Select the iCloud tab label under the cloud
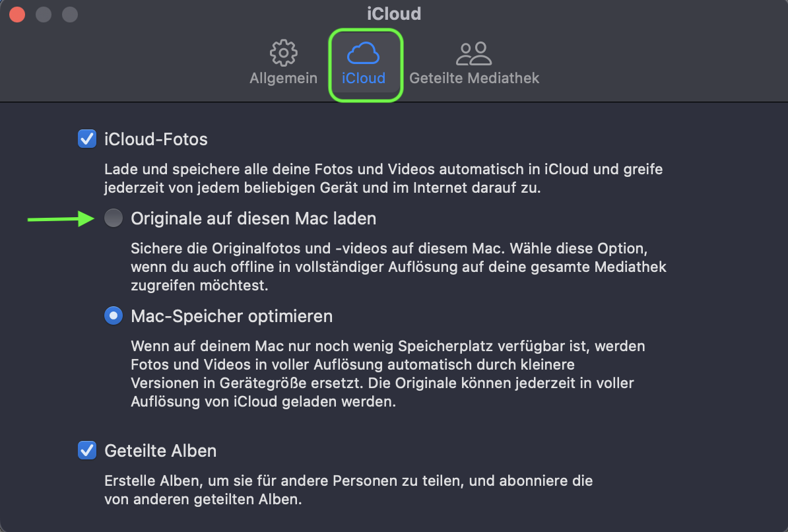This screenshot has height=532, width=788. point(364,78)
